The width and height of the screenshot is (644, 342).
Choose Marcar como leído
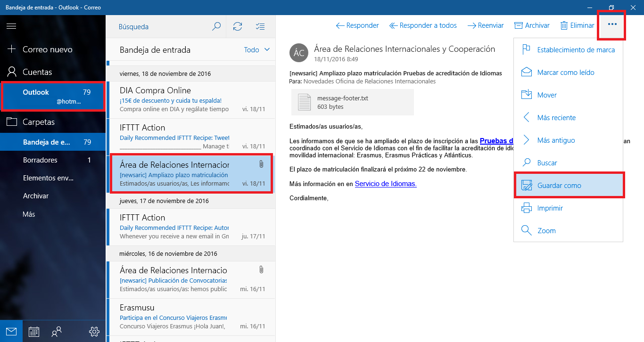(x=568, y=72)
